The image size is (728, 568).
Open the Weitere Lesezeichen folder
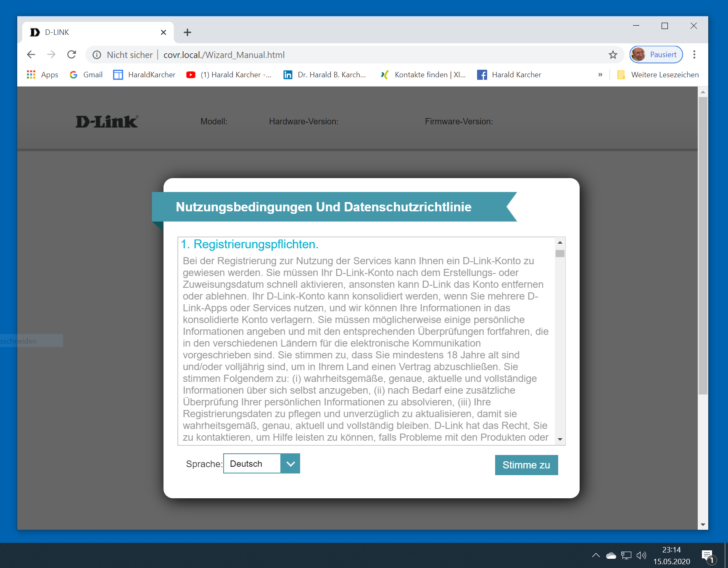[658, 75]
